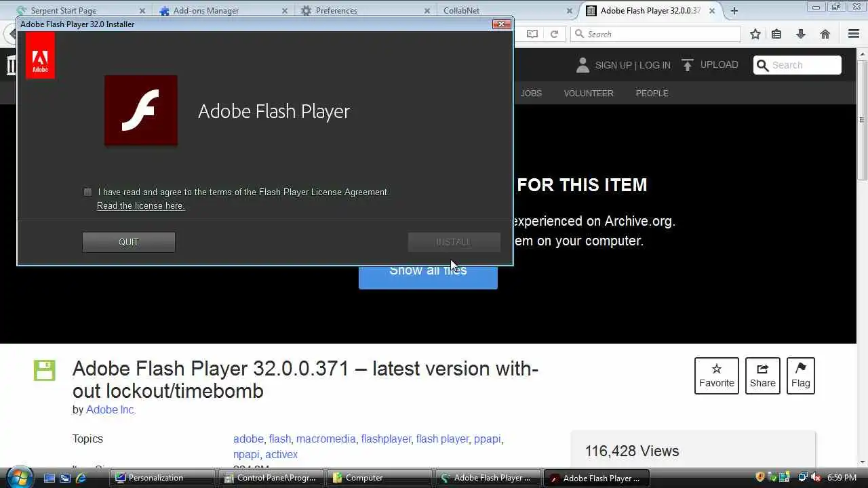This screenshot has height=488, width=868.
Task: Open the 'npapi' topic link
Action: tap(246, 455)
